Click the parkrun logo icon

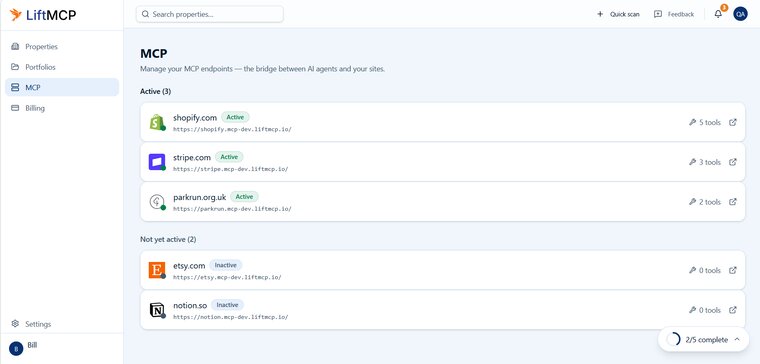(x=157, y=202)
